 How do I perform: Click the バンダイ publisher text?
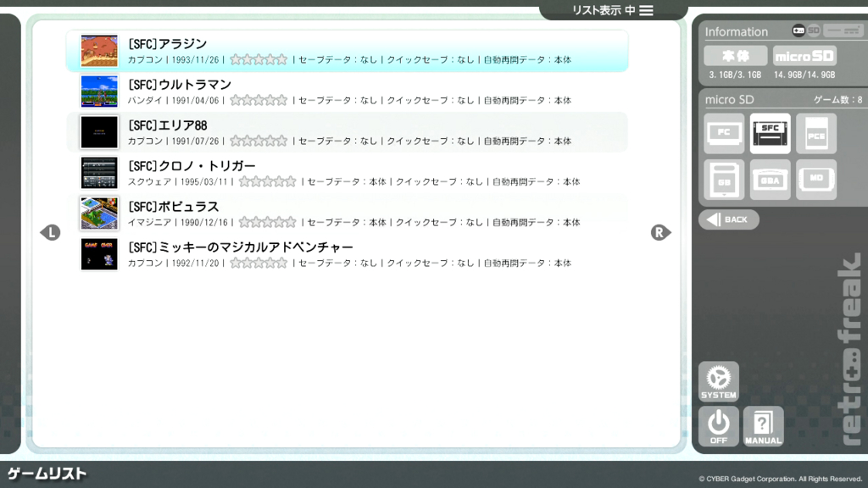[x=145, y=100]
